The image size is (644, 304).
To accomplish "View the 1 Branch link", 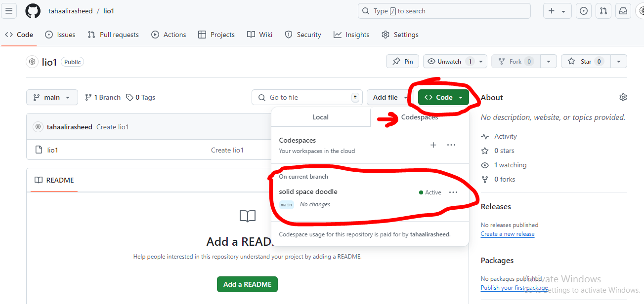I will [x=103, y=97].
